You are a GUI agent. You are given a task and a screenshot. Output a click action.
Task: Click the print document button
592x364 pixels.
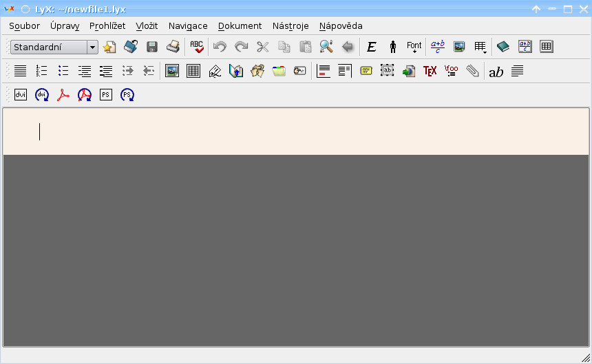point(173,47)
